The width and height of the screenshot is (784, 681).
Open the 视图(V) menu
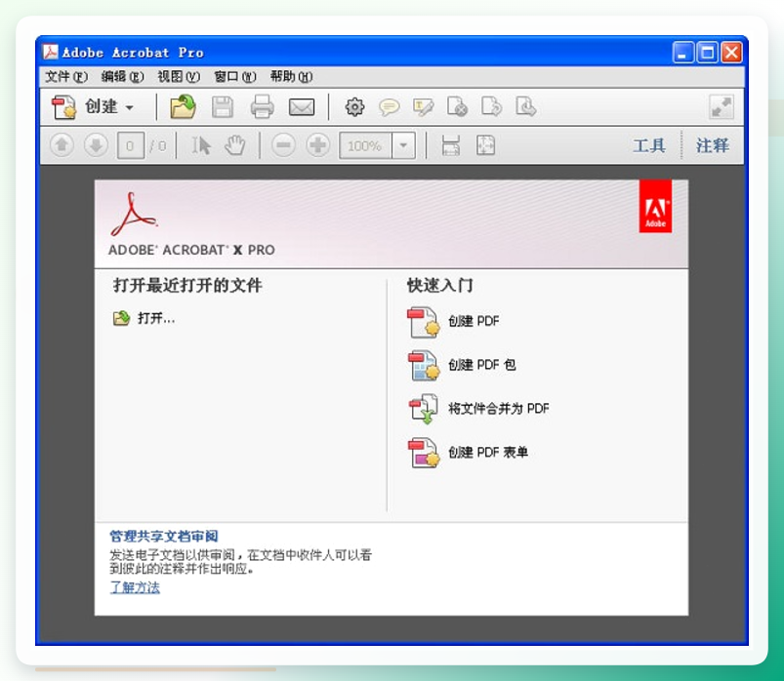(x=179, y=76)
